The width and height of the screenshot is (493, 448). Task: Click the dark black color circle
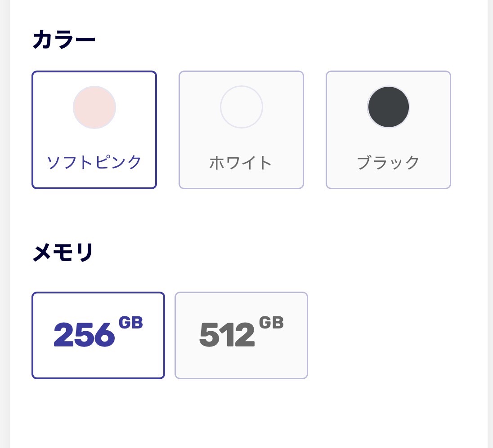[389, 107]
